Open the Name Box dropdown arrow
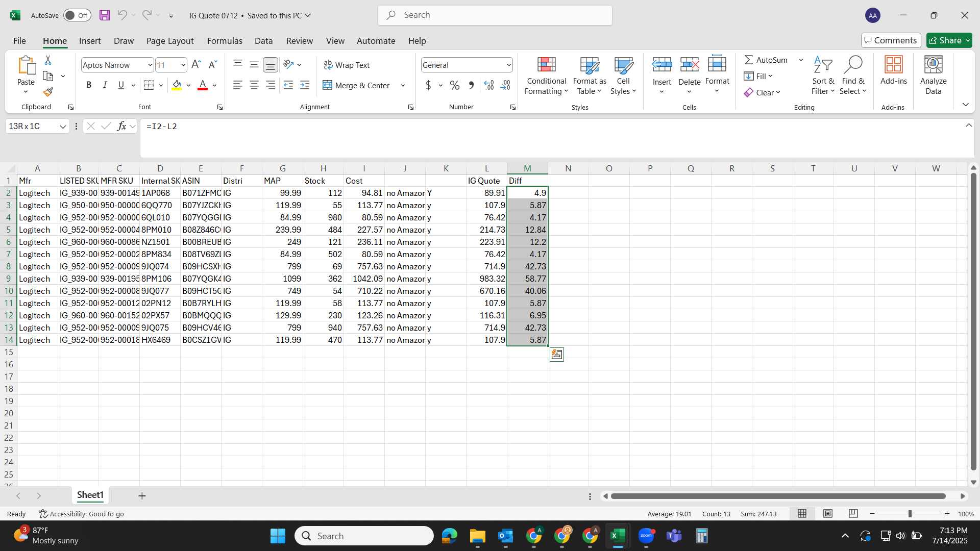Screen dimensions: 980x551 click(63, 127)
